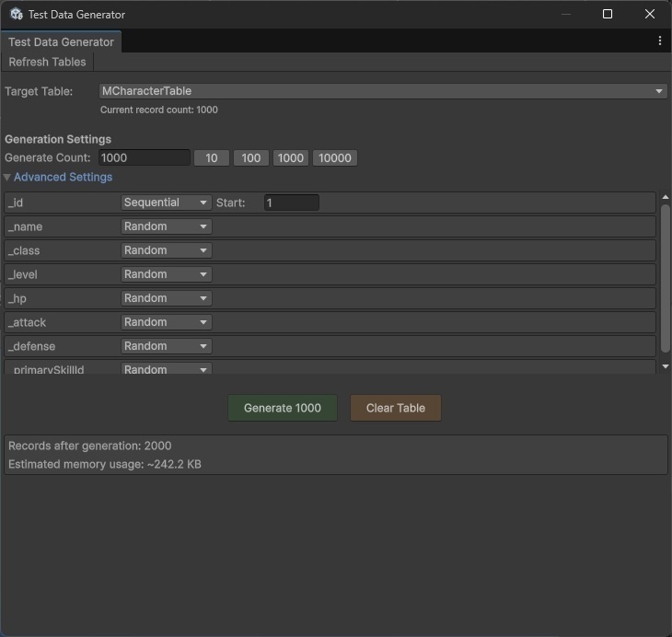Set generate count preset to 100
The height and width of the screenshot is (637, 672).
click(x=250, y=157)
